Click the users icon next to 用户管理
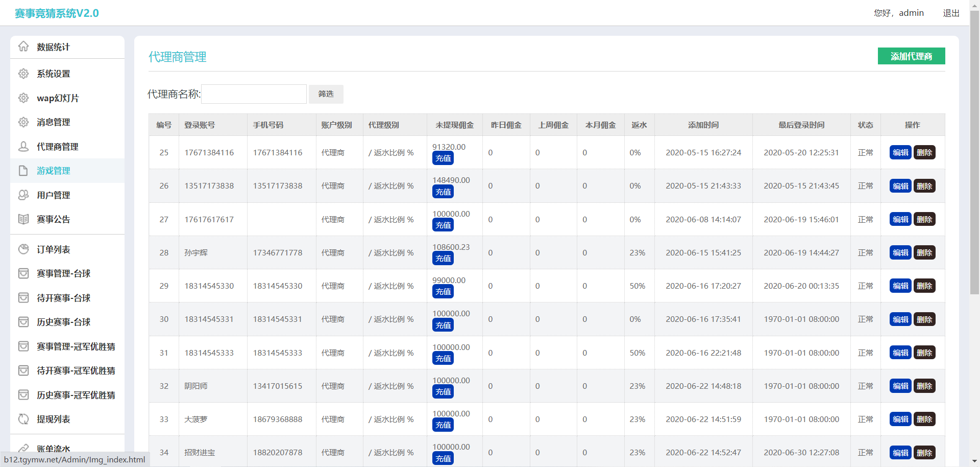This screenshot has width=980, height=467. pos(23,195)
